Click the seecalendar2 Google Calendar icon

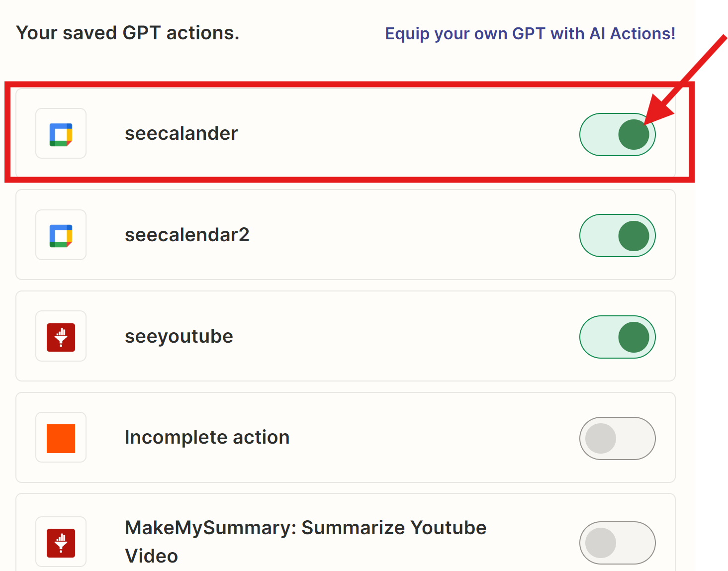click(x=61, y=235)
